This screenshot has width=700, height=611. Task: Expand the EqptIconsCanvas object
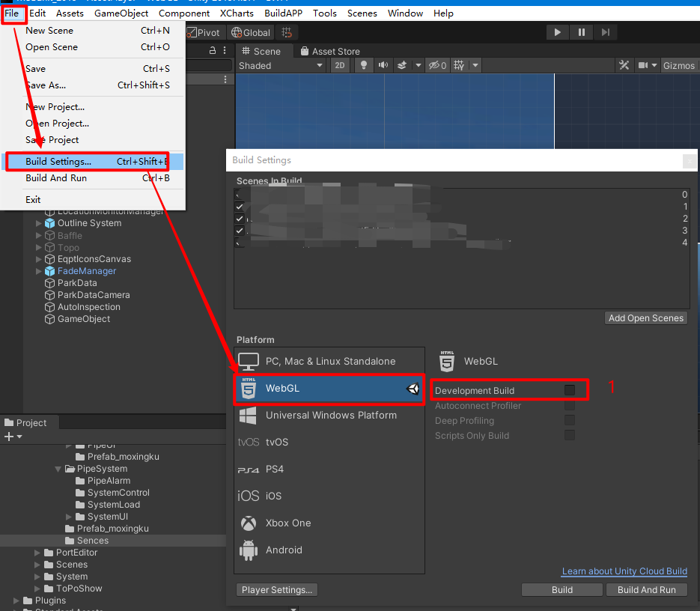(x=39, y=259)
